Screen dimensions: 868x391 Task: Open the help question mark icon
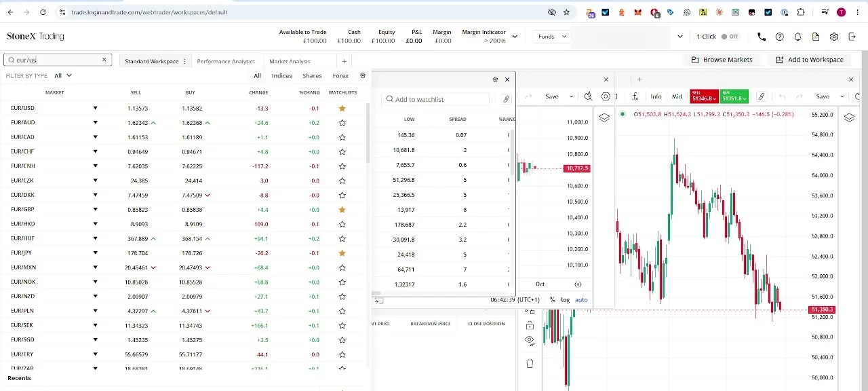(780, 37)
